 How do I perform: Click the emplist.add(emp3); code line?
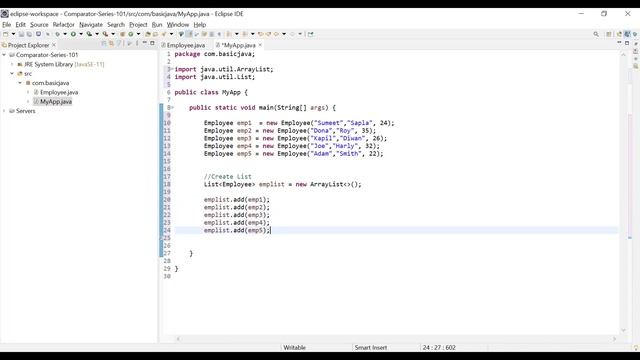click(x=237, y=215)
